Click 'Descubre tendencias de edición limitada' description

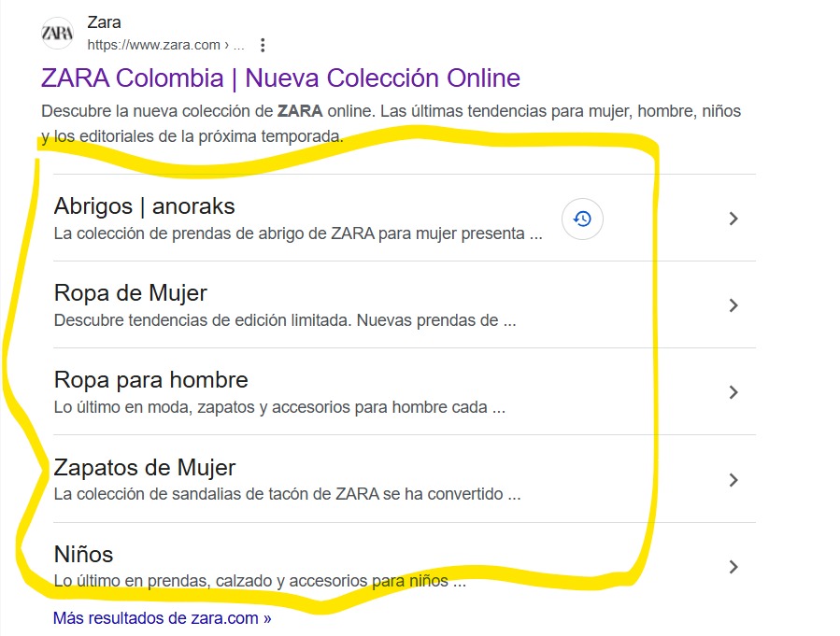pyautogui.click(x=285, y=320)
